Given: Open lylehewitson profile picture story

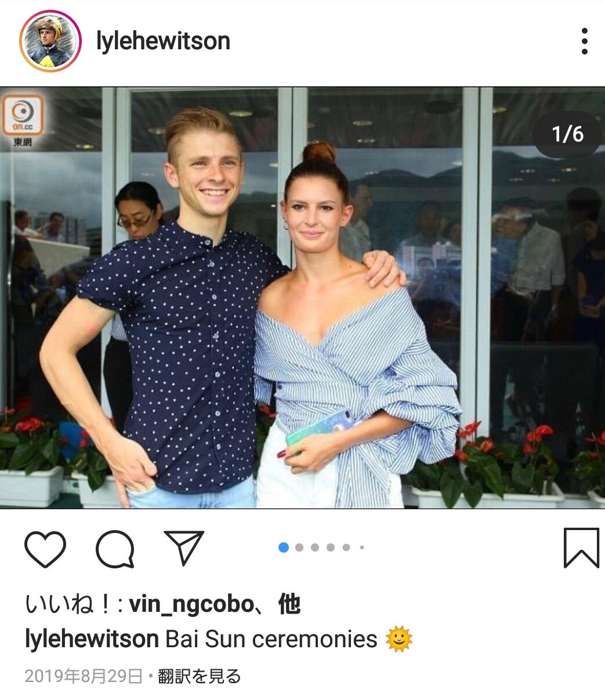Looking at the screenshot, I should click(49, 41).
